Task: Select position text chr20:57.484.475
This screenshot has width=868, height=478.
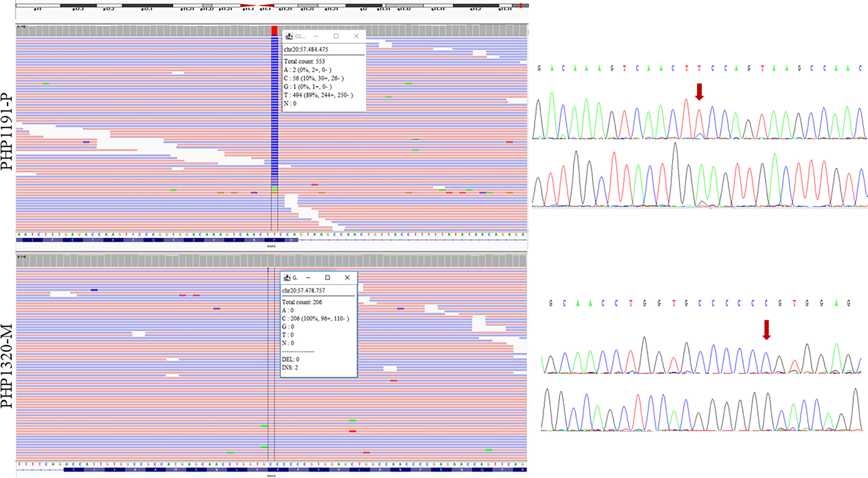Action: (x=306, y=49)
